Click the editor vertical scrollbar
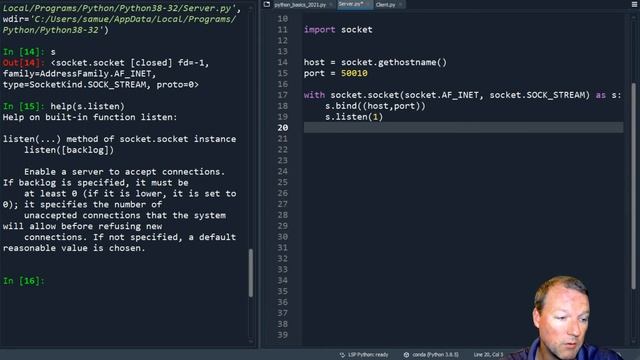This screenshot has height=360, width=640. 634,186
